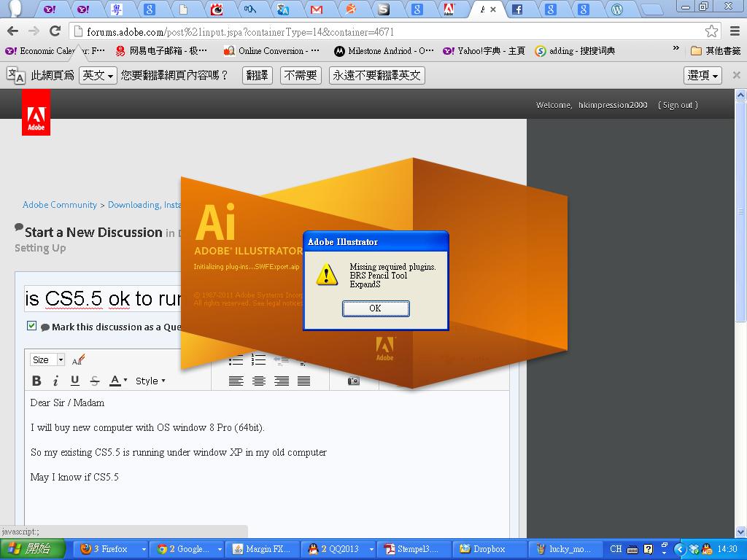The image size is (747, 560).
Task: Insert a numbered list
Action: pyautogui.click(x=257, y=359)
